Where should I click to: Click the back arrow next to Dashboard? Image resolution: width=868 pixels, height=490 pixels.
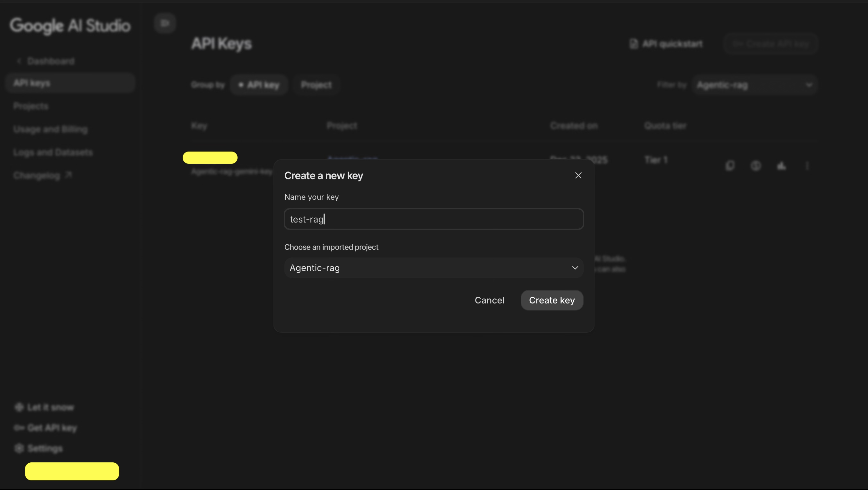point(19,61)
